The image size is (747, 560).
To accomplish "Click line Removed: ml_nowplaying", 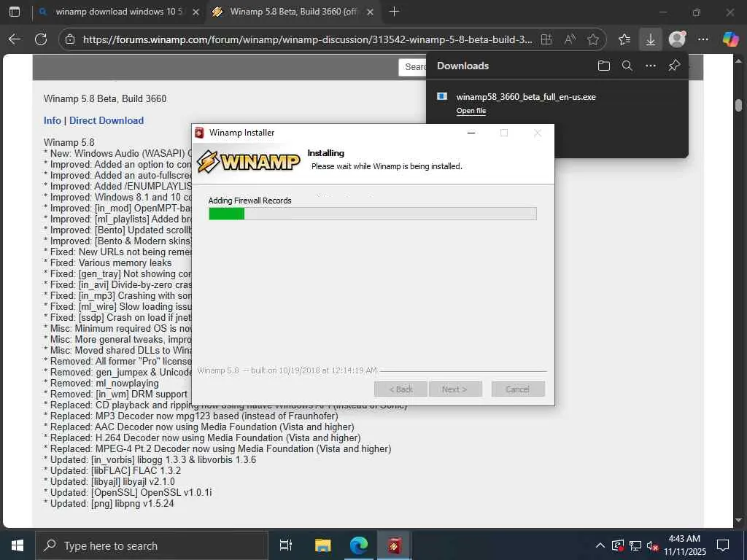I will [101, 384].
